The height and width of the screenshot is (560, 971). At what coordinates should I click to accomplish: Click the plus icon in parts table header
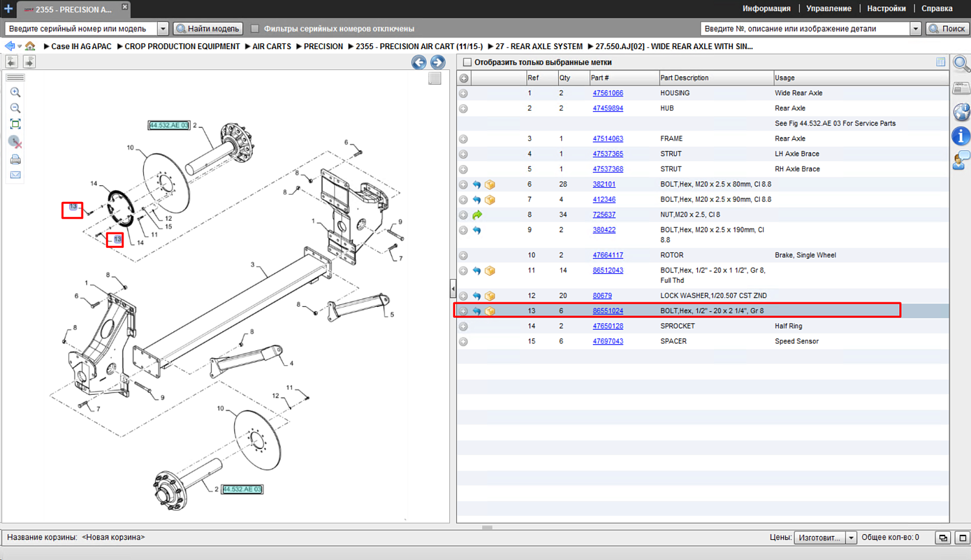[464, 78]
